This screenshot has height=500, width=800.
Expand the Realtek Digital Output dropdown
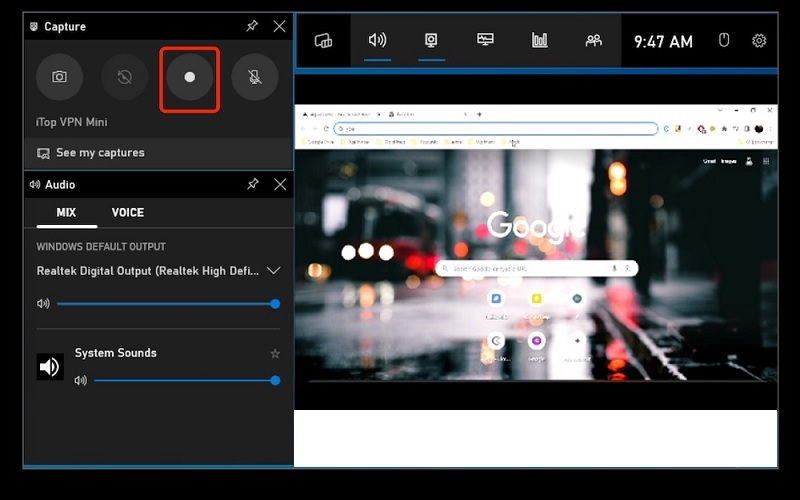pyautogui.click(x=273, y=271)
